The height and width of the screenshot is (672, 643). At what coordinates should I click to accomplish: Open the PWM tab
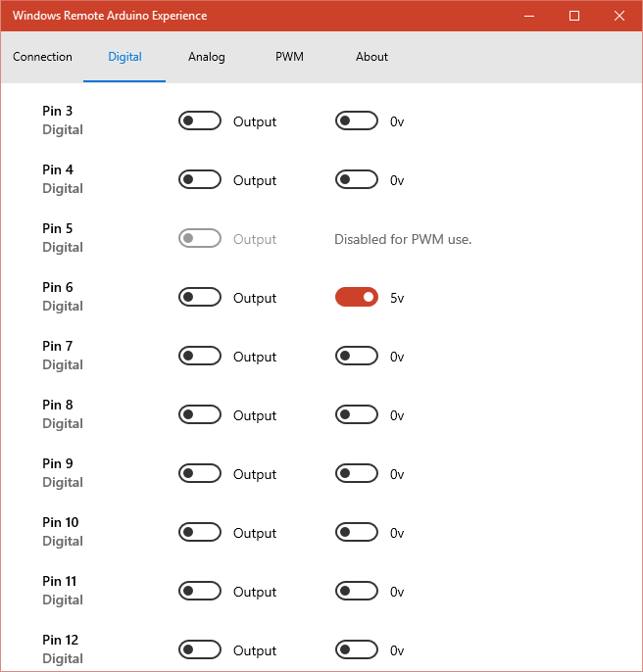tap(289, 57)
